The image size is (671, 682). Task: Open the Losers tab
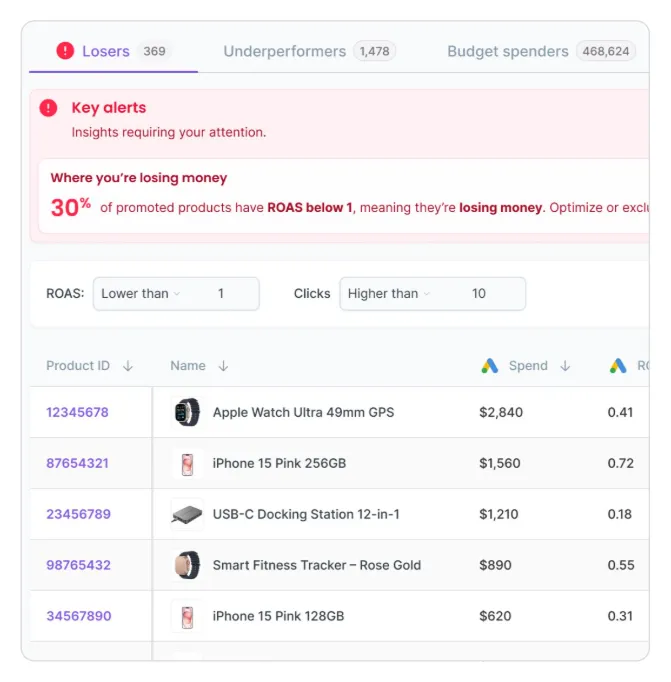114,51
